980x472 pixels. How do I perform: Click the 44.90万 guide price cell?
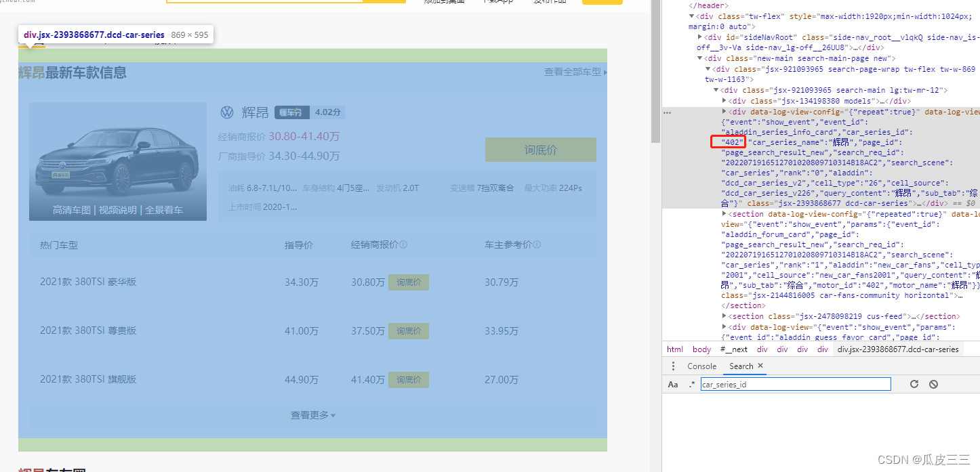click(302, 380)
